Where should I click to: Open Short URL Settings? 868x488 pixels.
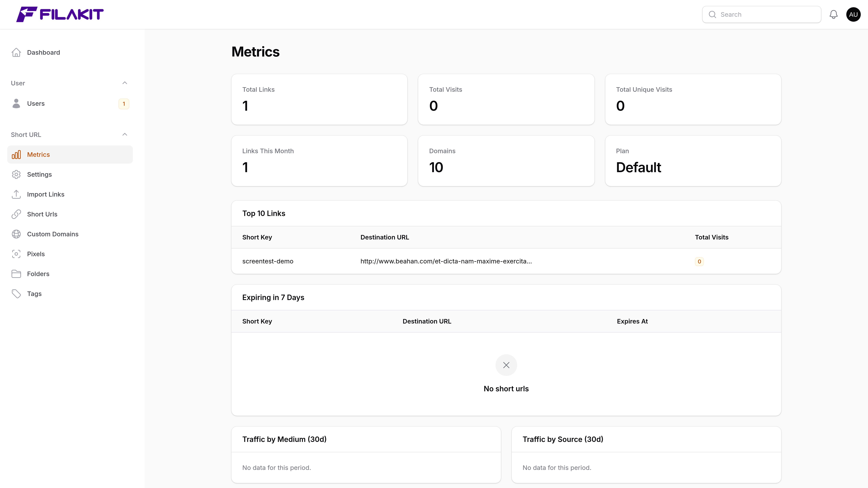70,174
